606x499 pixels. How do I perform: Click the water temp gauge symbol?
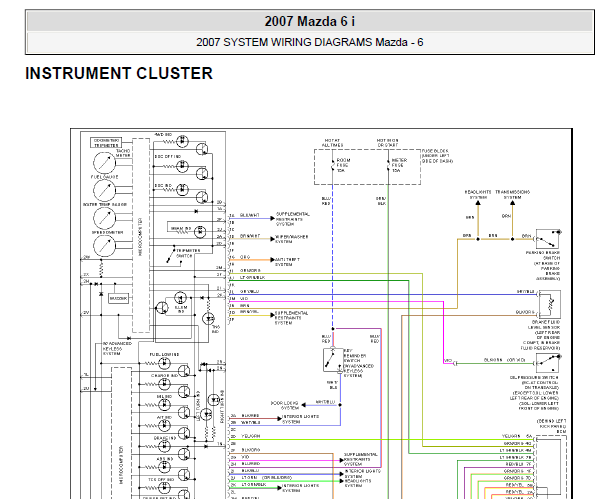tap(104, 218)
